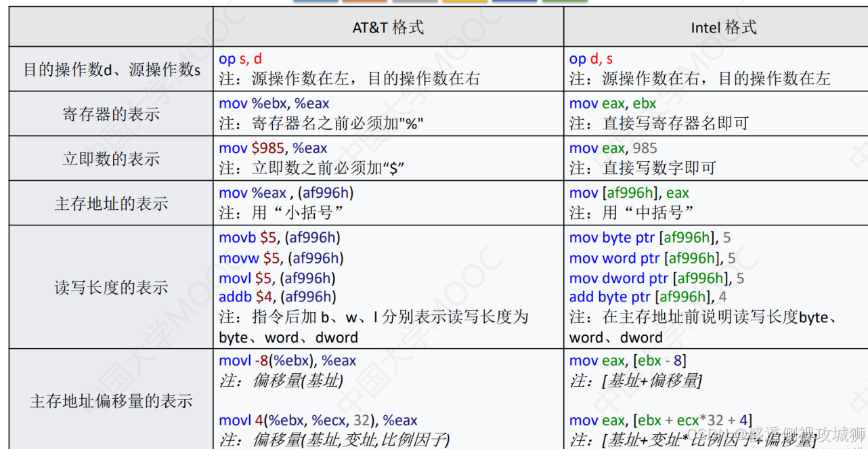Click the code 'mov eax, ebx'
The image size is (868, 449).
point(613,104)
